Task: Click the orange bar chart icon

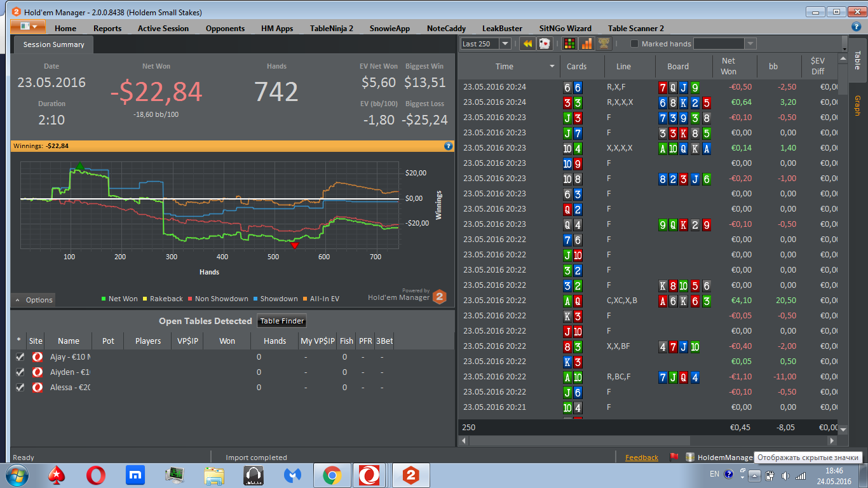Action: pos(587,44)
